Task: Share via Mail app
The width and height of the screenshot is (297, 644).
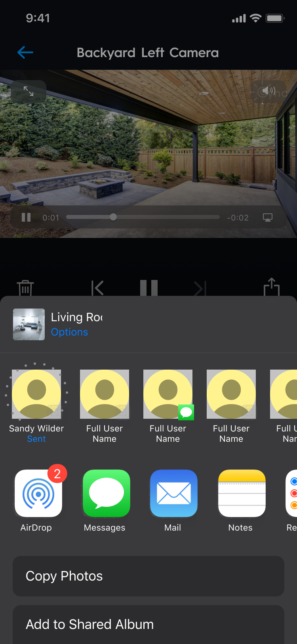Action: click(173, 493)
